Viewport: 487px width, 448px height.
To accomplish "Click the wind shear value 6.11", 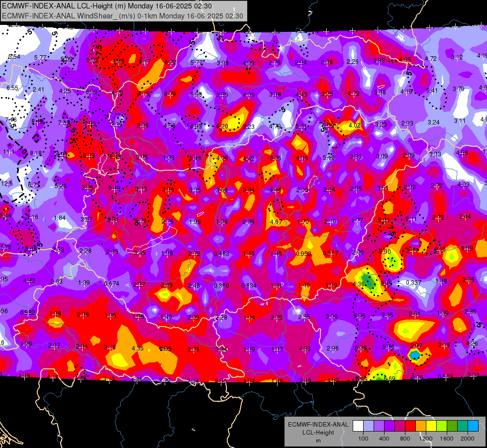I will pyautogui.click(x=411, y=219).
